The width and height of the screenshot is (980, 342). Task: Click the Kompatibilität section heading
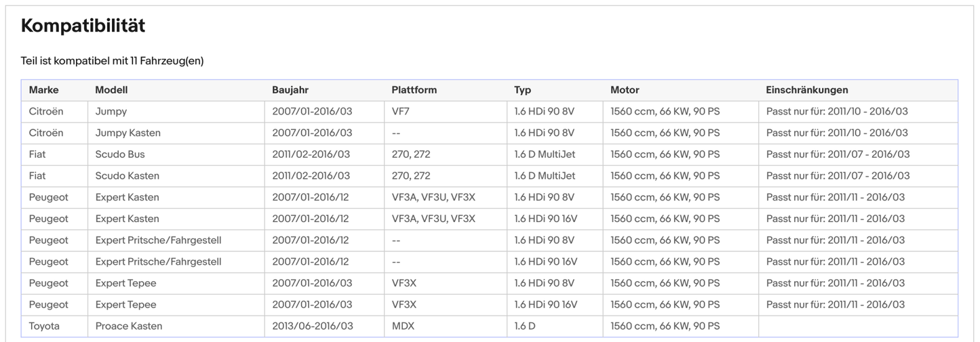[x=83, y=26]
